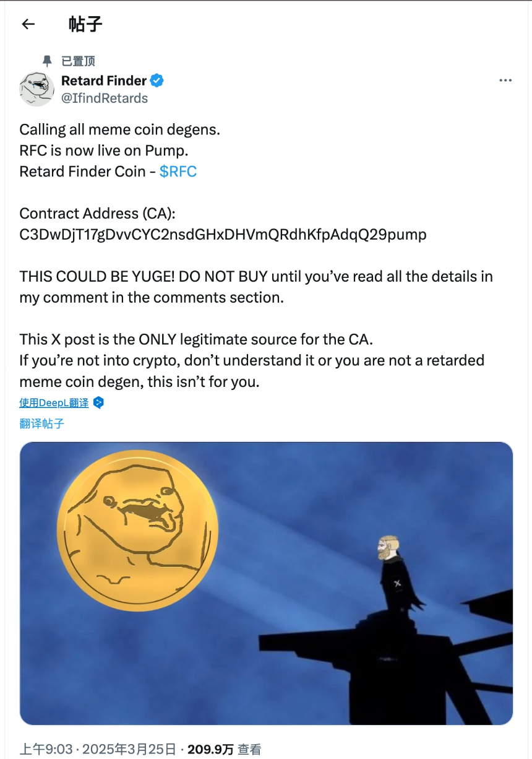
Task: Open the Retard Finder display name
Action: (x=104, y=80)
